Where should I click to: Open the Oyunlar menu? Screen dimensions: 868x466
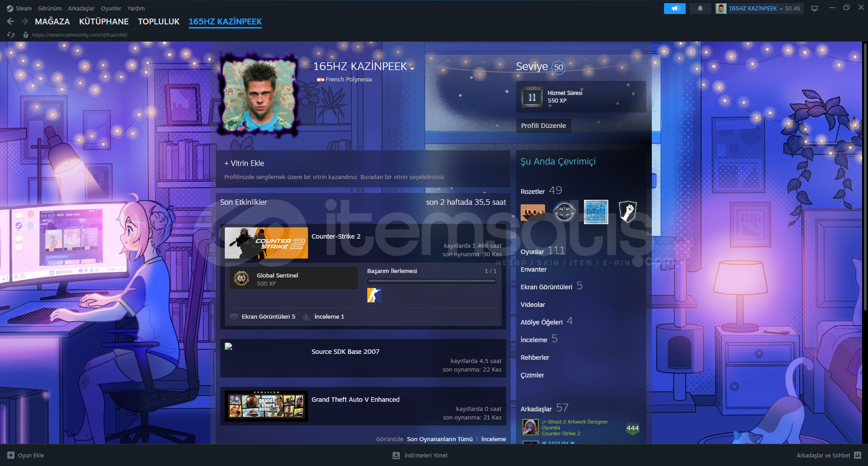click(111, 8)
